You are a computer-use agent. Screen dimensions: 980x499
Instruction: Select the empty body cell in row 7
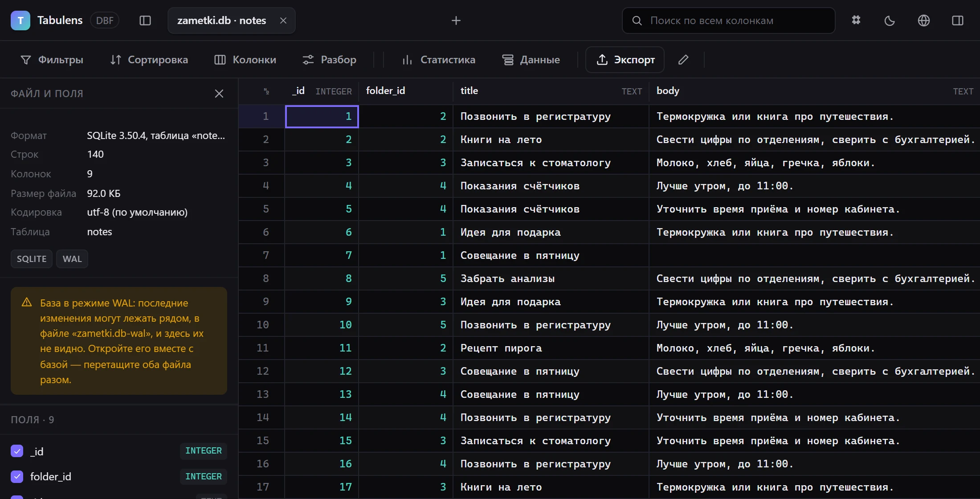pyautogui.click(x=814, y=255)
